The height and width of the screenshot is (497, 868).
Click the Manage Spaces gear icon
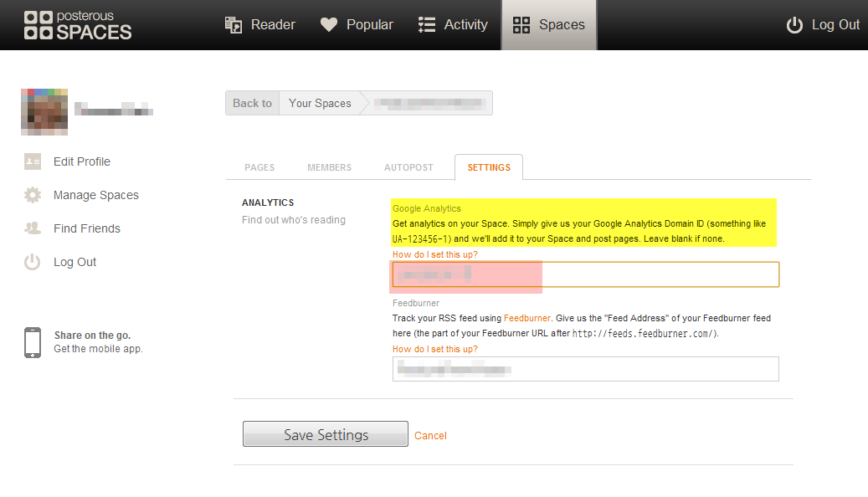32,195
